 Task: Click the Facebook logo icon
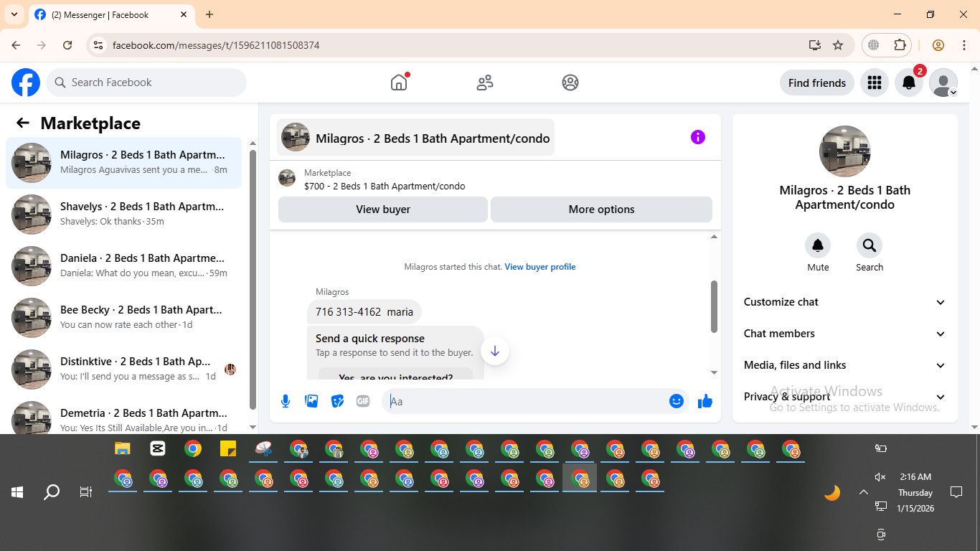pos(26,83)
